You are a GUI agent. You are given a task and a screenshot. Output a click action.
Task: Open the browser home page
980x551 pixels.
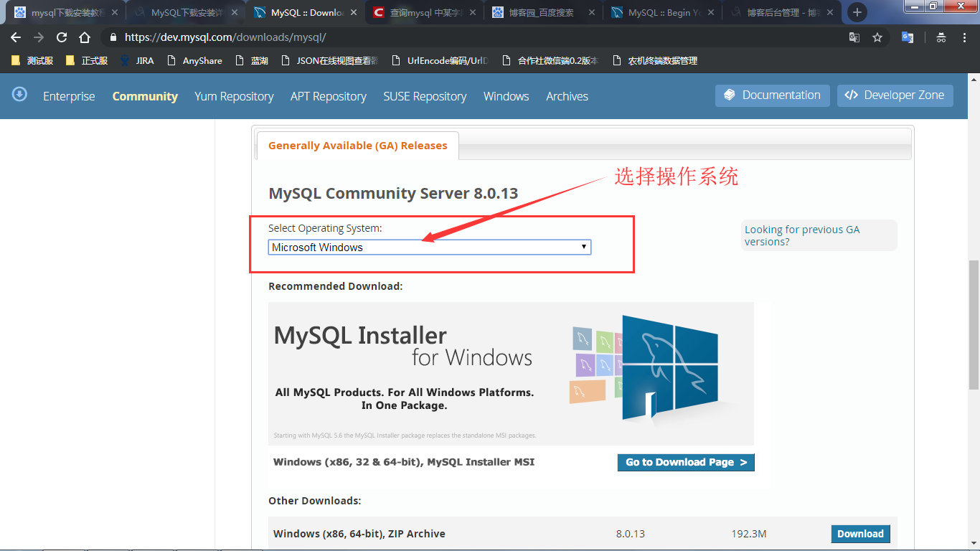tap(85, 37)
